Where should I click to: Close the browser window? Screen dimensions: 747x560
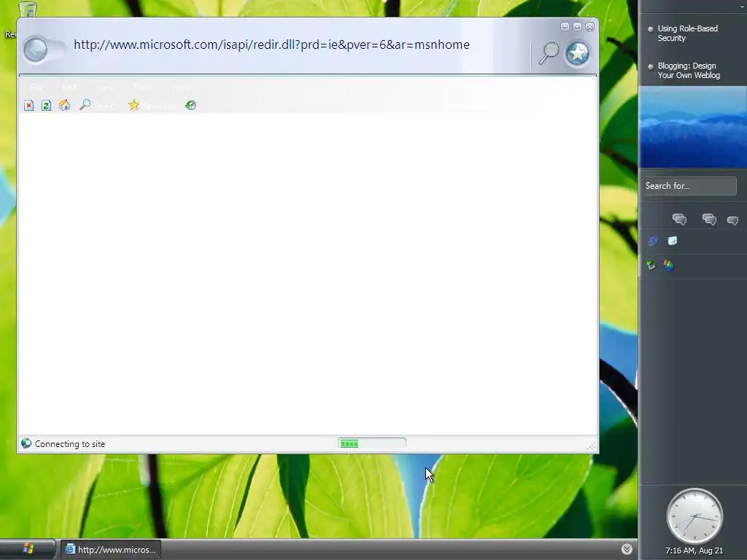coord(589,27)
